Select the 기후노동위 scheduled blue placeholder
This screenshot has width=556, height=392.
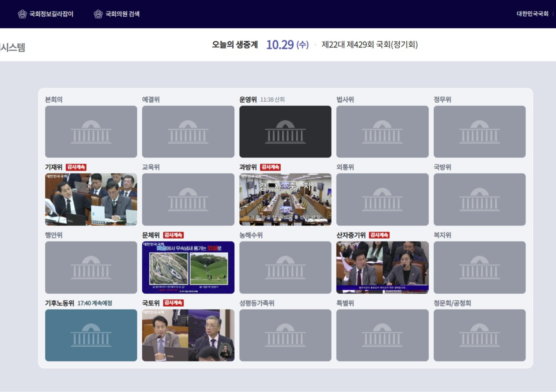pyautogui.click(x=91, y=335)
